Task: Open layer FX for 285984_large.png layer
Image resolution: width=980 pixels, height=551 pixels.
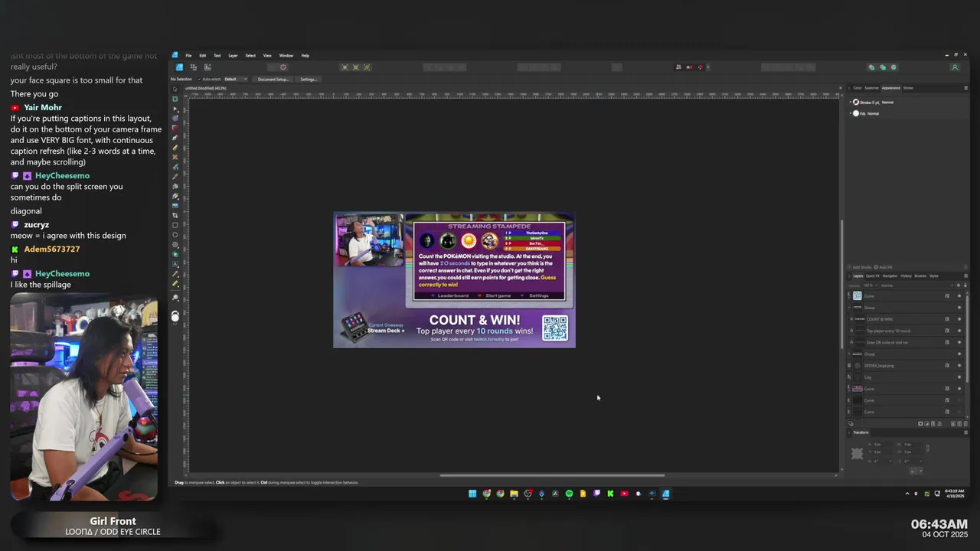Action: 947,366
